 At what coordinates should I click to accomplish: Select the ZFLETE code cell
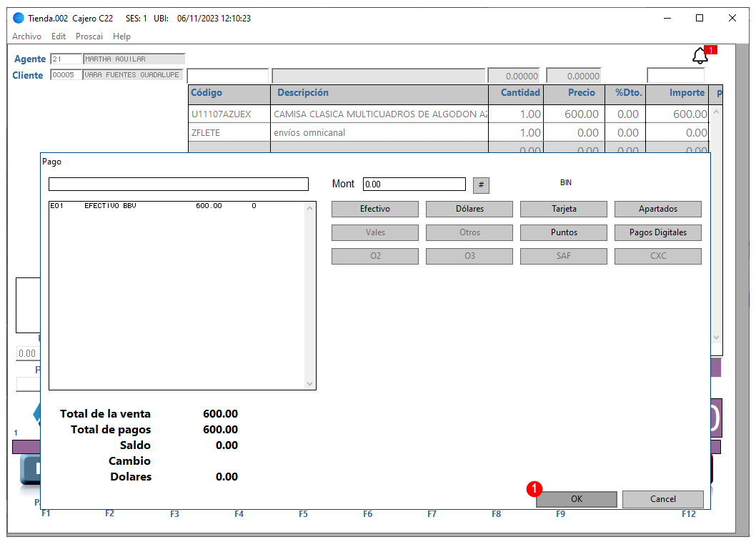pyautogui.click(x=229, y=133)
